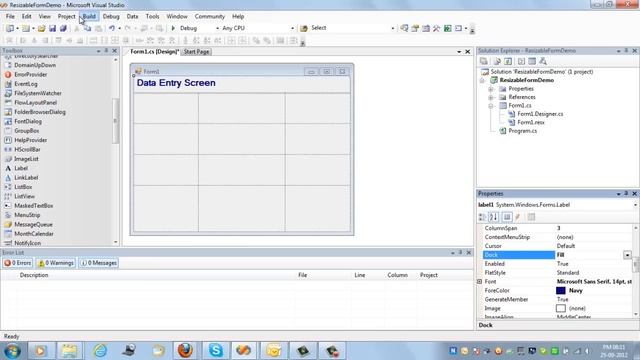640x360 pixels.
Task: Switch to the Start Page tab
Action: pyautogui.click(x=196, y=52)
